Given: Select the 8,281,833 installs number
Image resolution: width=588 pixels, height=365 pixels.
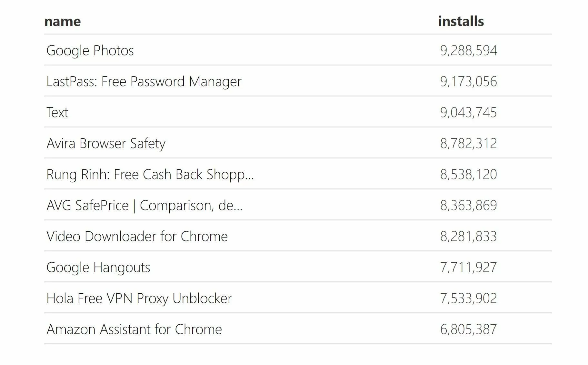Looking at the screenshot, I should pos(468,237).
